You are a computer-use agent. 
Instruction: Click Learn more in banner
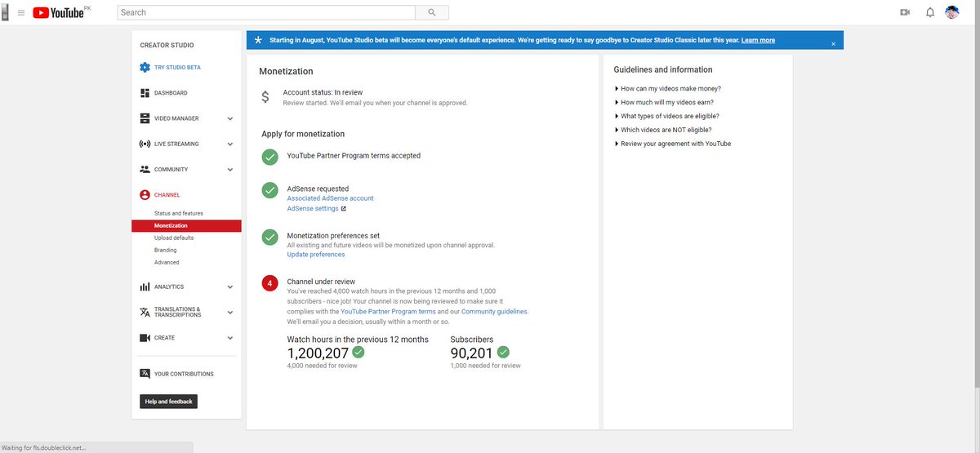tap(758, 40)
